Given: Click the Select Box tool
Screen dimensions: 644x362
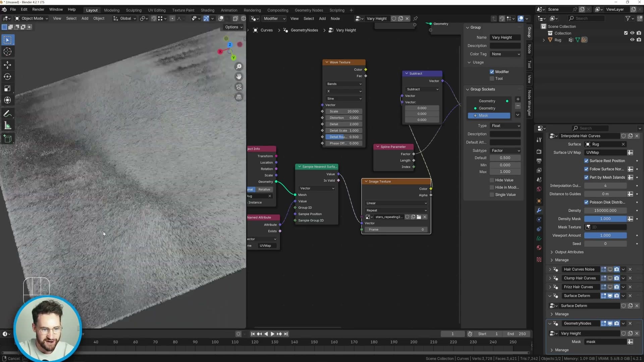Looking at the screenshot, I should 7,40.
